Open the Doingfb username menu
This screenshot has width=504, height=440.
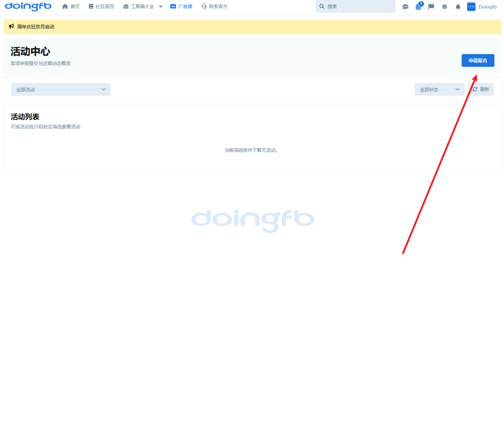tap(487, 7)
